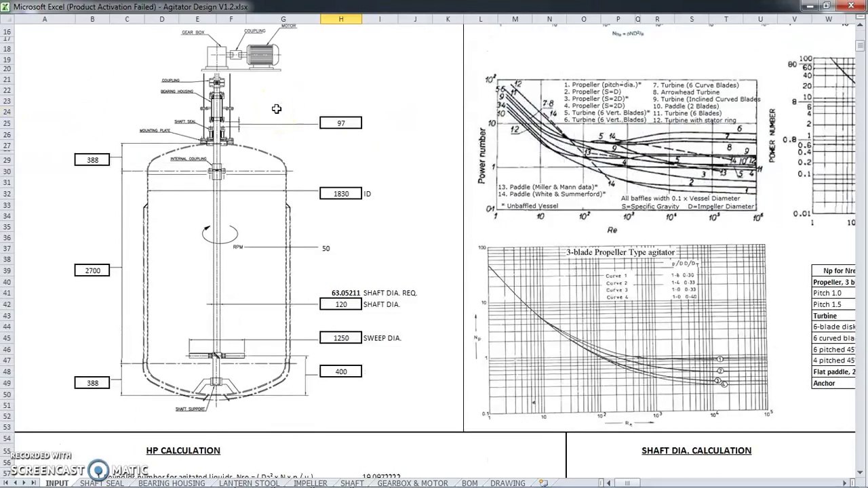The image size is (868, 488).
Task: Select column G header
Action: (x=283, y=19)
